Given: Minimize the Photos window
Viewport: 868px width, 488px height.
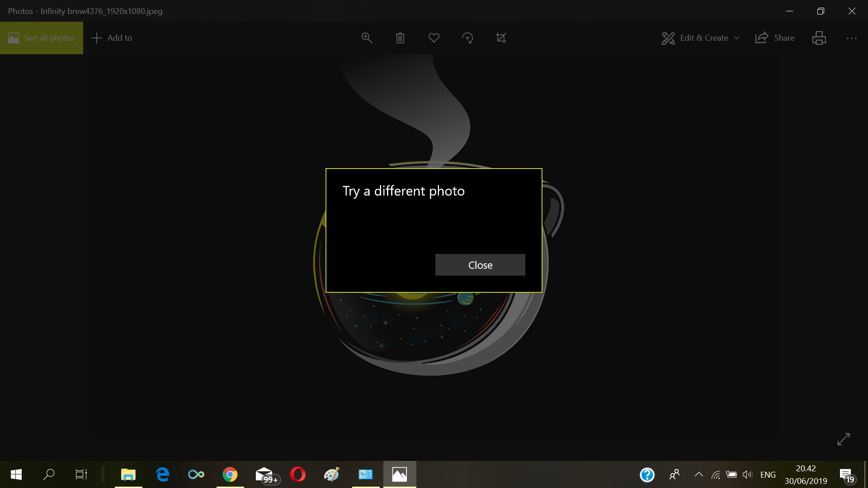Looking at the screenshot, I should coord(790,11).
